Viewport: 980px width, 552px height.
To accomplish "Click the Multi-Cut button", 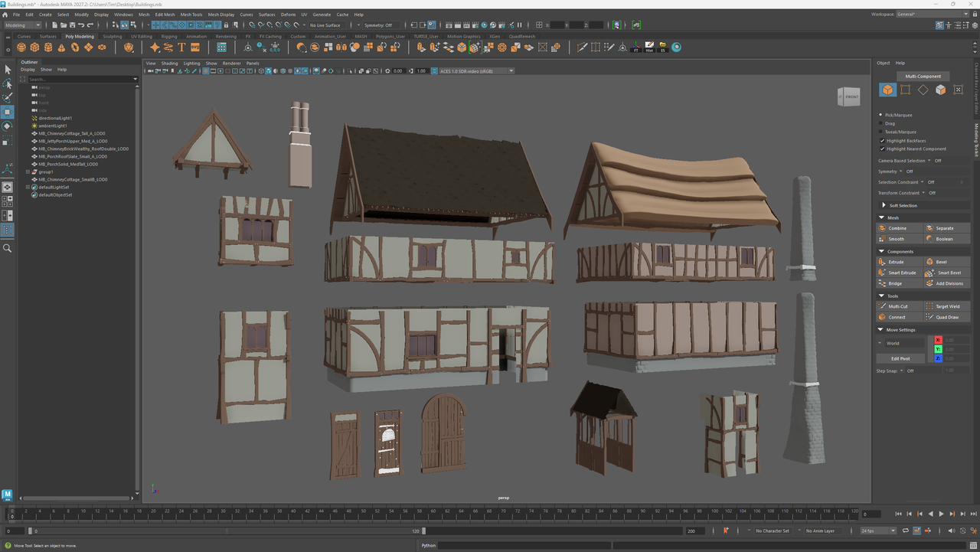I will pyautogui.click(x=899, y=306).
